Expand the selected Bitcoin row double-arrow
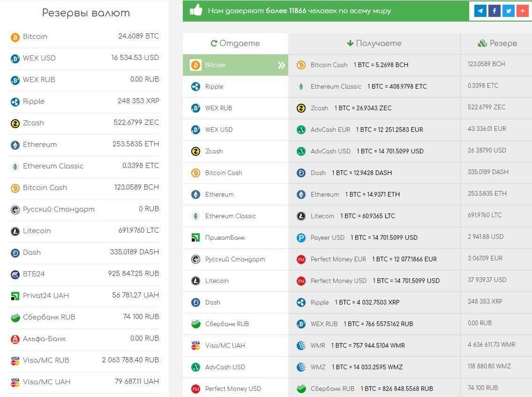Screen dimensions: 532x397 [281, 65]
